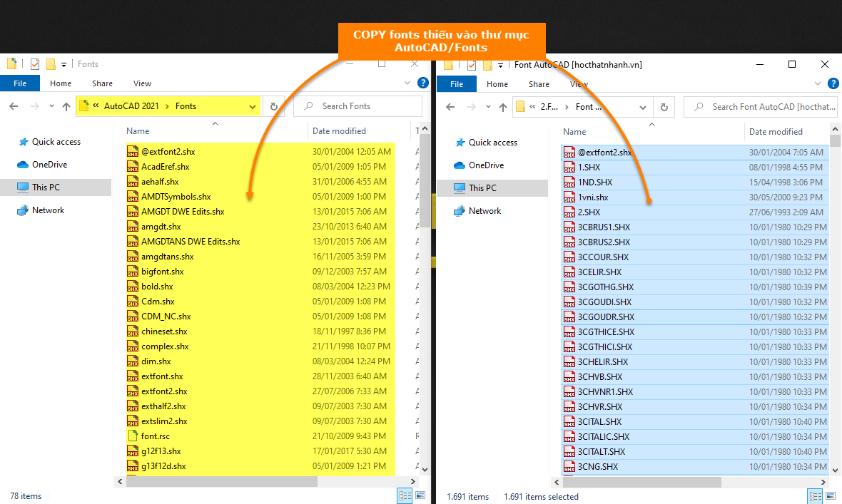Image resolution: width=842 pixels, height=504 pixels.
Task: Click the Search Fonts input field
Action: pos(357,106)
